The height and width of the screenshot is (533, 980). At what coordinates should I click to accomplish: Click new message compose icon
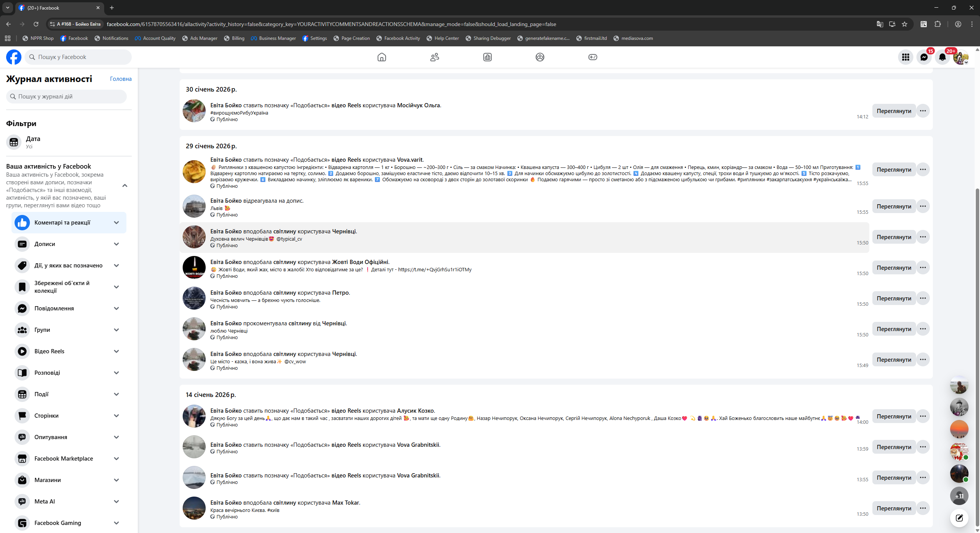pos(959,518)
